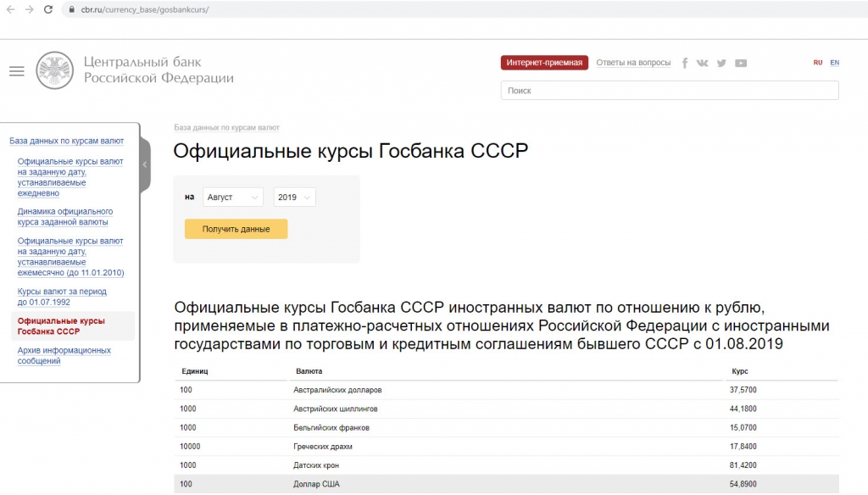This screenshot has height=495, width=868.
Task: Click the browser address bar URL
Action: tap(144, 9)
